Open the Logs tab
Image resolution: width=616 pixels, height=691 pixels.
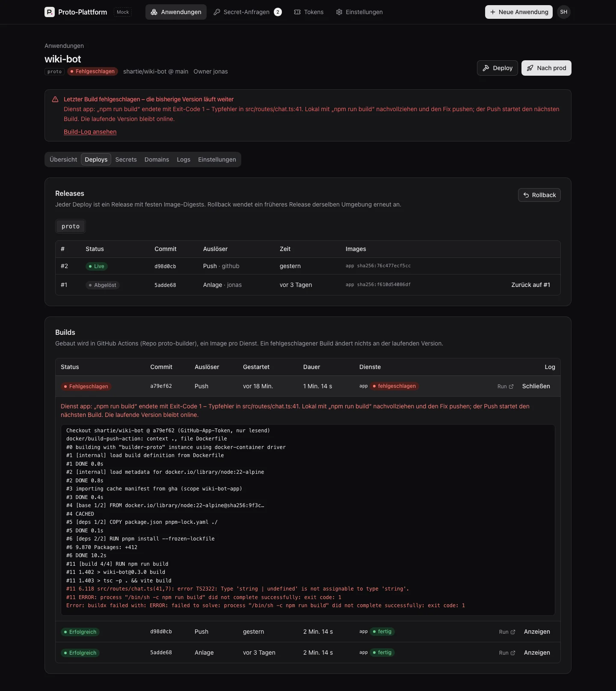184,159
